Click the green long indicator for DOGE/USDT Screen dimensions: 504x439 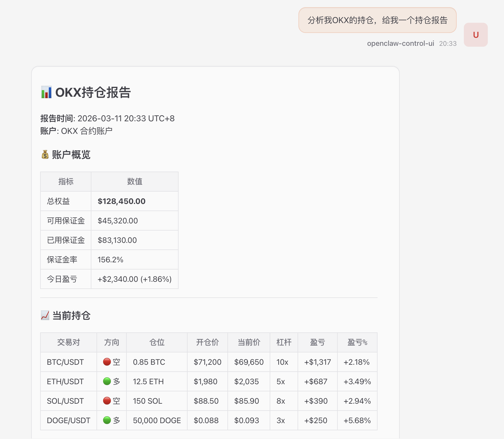107,420
